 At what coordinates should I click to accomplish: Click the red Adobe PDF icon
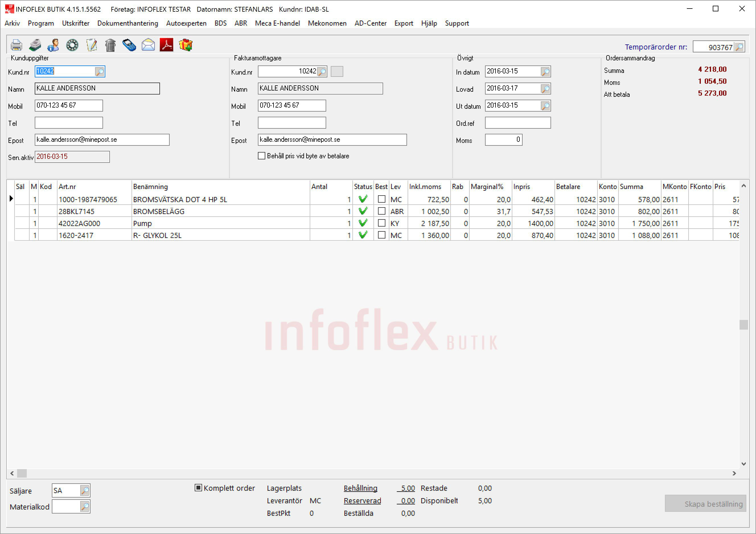tap(167, 45)
